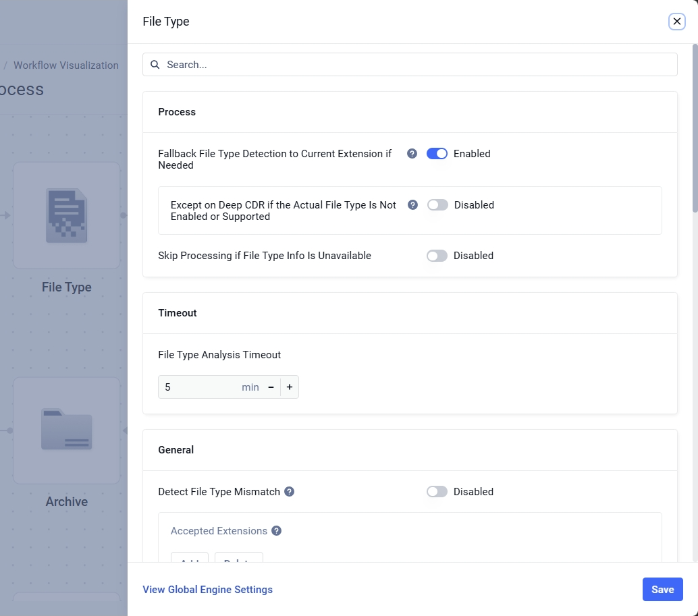698x616 pixels.
Task: Open help for Except on Deep CDR
Action: (x=412, y=204)
